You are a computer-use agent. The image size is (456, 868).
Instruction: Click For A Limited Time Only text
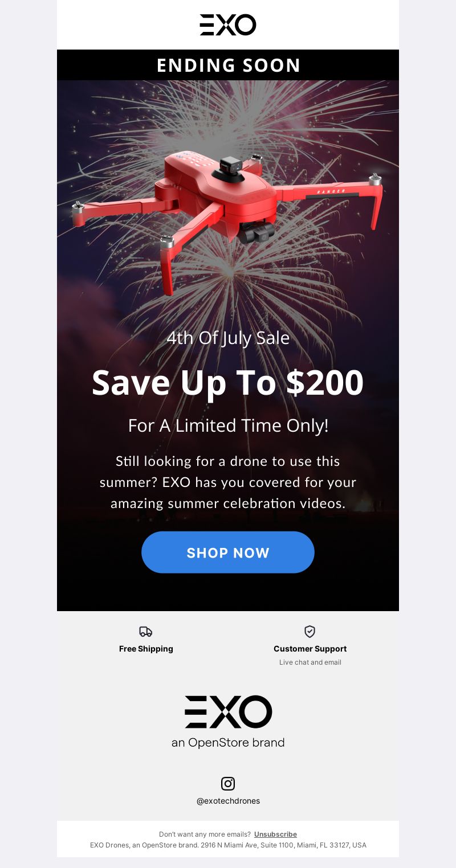click(228, 425)
